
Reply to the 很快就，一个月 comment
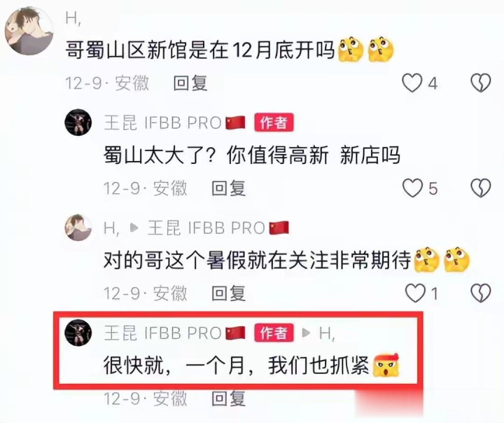click(228, 398)
